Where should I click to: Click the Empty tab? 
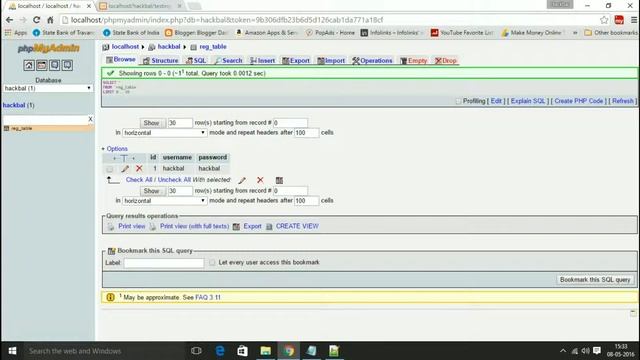pyautogui.click(x=414, y=60)
